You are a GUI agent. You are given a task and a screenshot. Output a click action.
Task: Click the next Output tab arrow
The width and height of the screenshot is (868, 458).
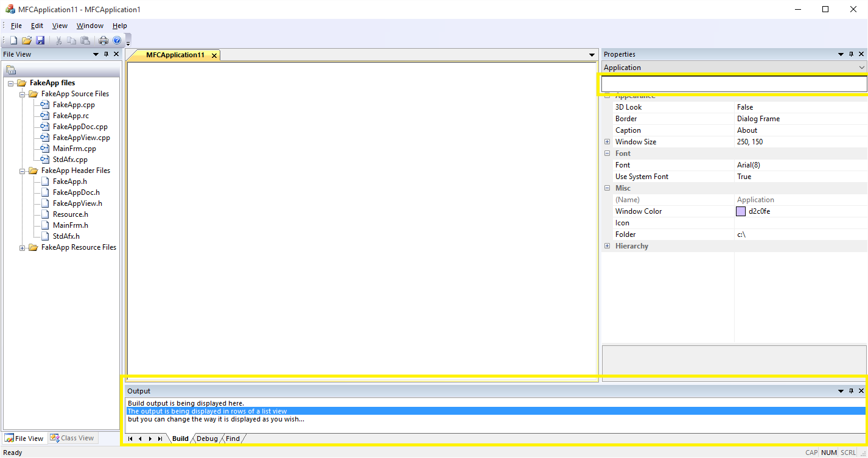pos(150,439)
